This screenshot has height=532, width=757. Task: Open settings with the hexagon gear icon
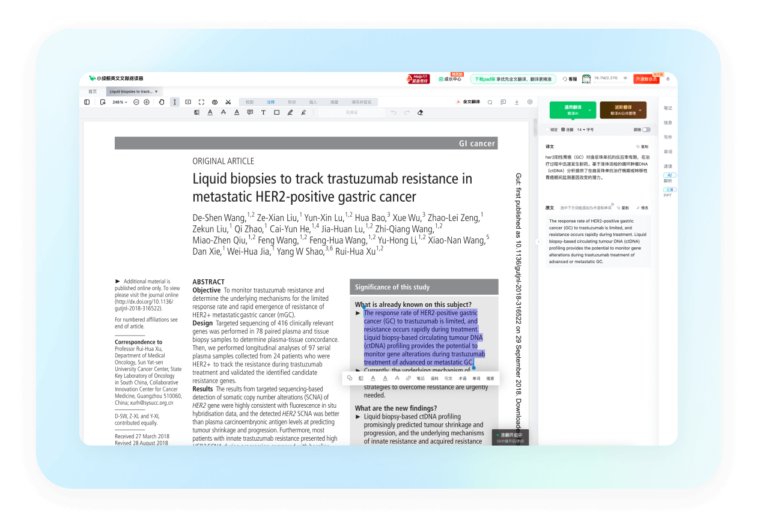[530, 102]
